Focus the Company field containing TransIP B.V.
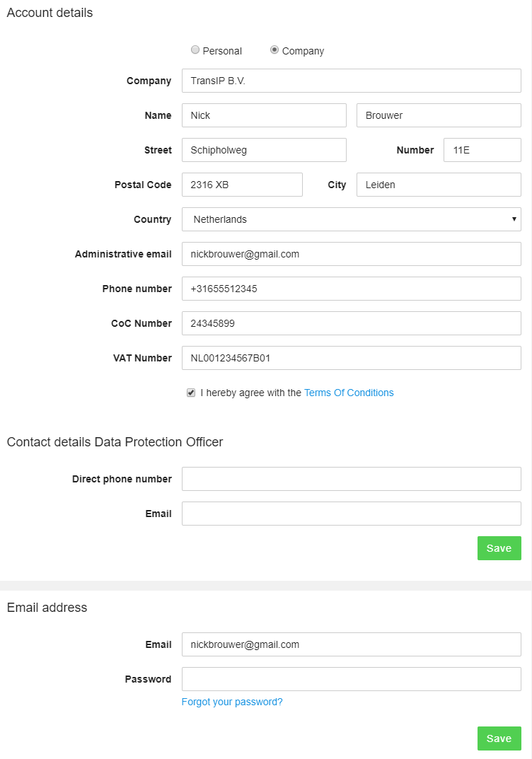The image size is (532, 759). 352,81
